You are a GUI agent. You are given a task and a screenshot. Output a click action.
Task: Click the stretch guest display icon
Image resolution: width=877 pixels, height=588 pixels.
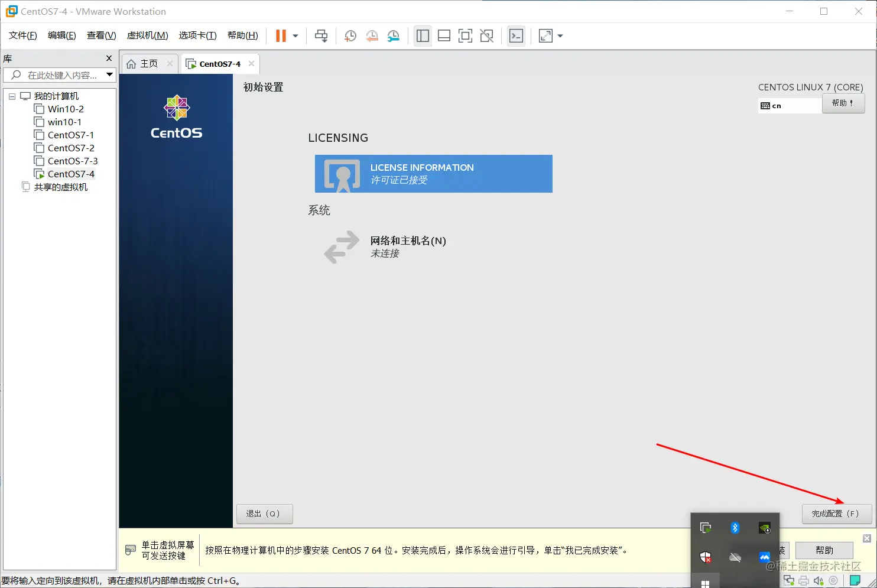point(545,35)
